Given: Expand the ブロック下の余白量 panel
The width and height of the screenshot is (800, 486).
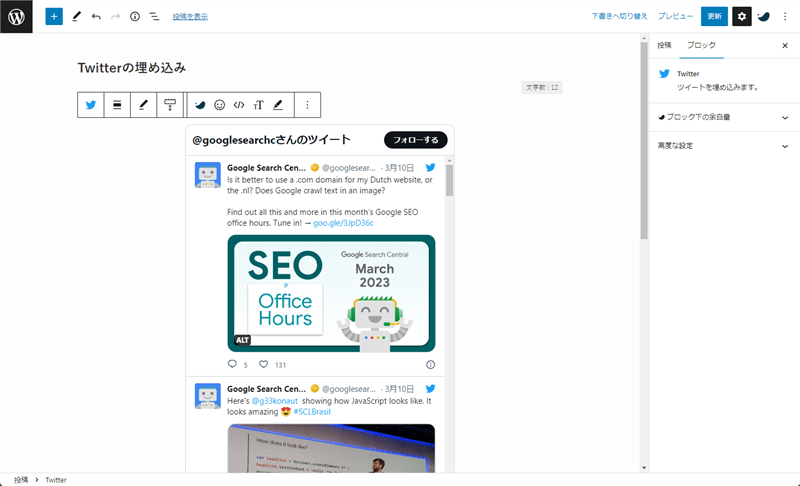Looking at the screenshot, I should point(723,117).
